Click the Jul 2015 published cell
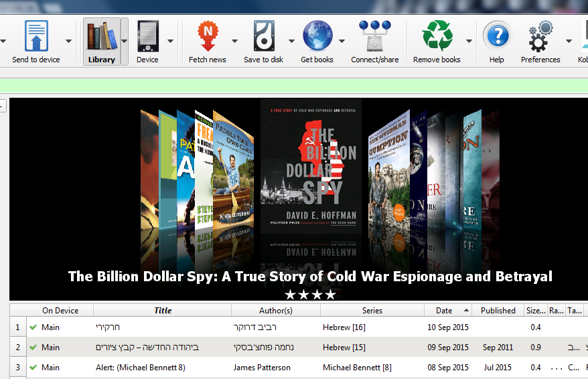 click(x=498, y=368)
